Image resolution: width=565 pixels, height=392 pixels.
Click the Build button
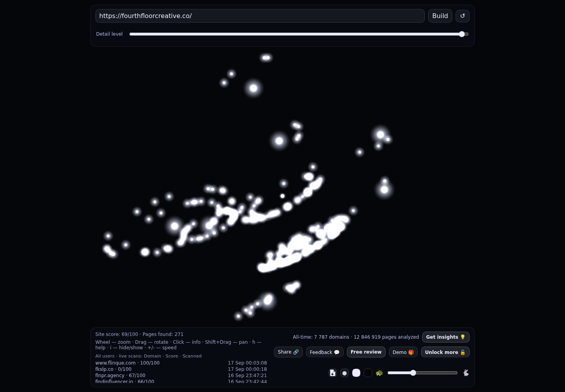pyautogui.click(x=440, y=16)
